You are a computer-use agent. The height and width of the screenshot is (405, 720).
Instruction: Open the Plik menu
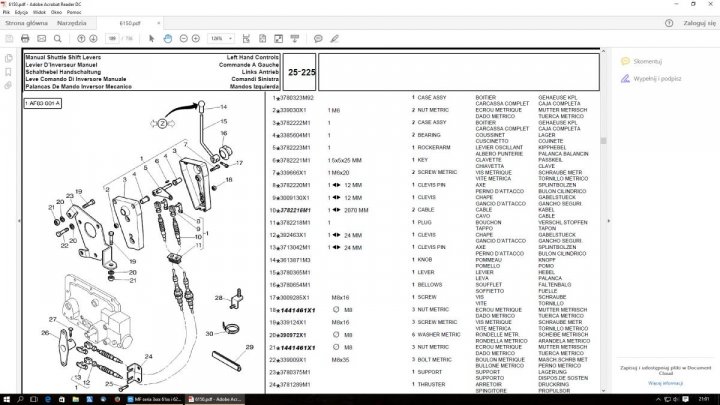click(x=6, y=12)
